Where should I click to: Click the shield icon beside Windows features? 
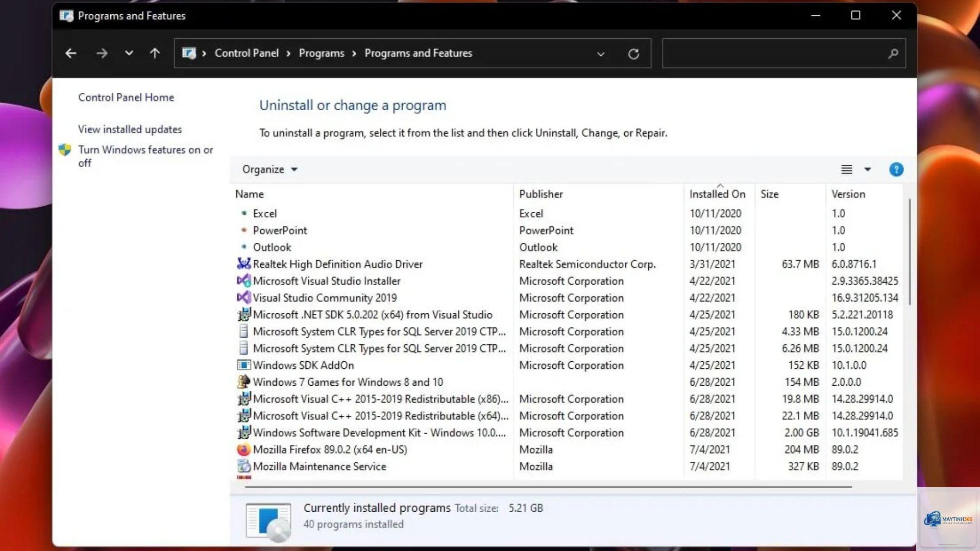65,150
